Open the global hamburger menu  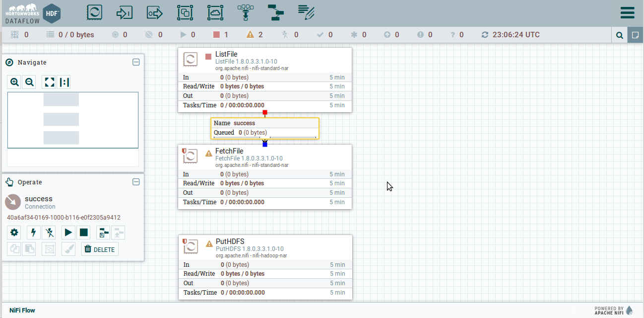pyautogui.click(x=627, y=12)
